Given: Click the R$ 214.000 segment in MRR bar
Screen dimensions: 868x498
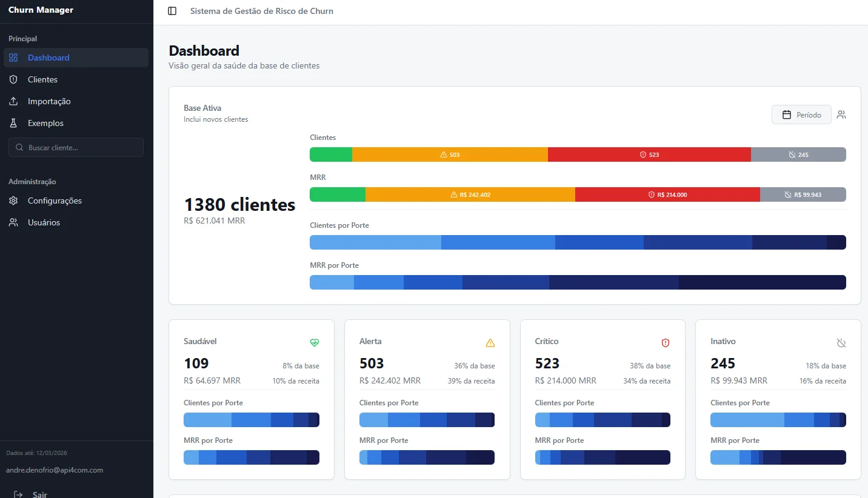Looking at the screenshot, I should (667, 194).
